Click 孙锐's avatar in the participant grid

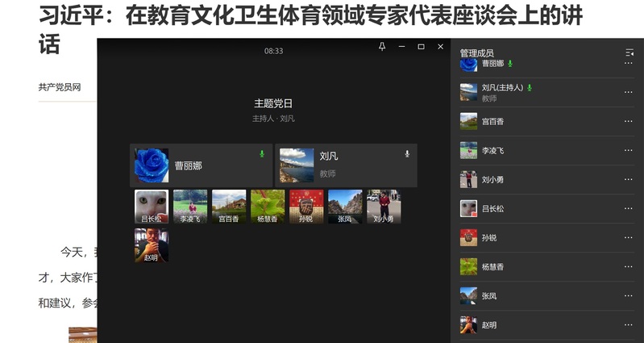(306, 207)
